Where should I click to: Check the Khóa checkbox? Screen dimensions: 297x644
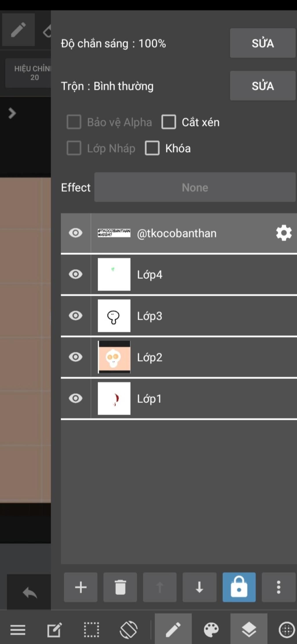(x=152, y=148)
